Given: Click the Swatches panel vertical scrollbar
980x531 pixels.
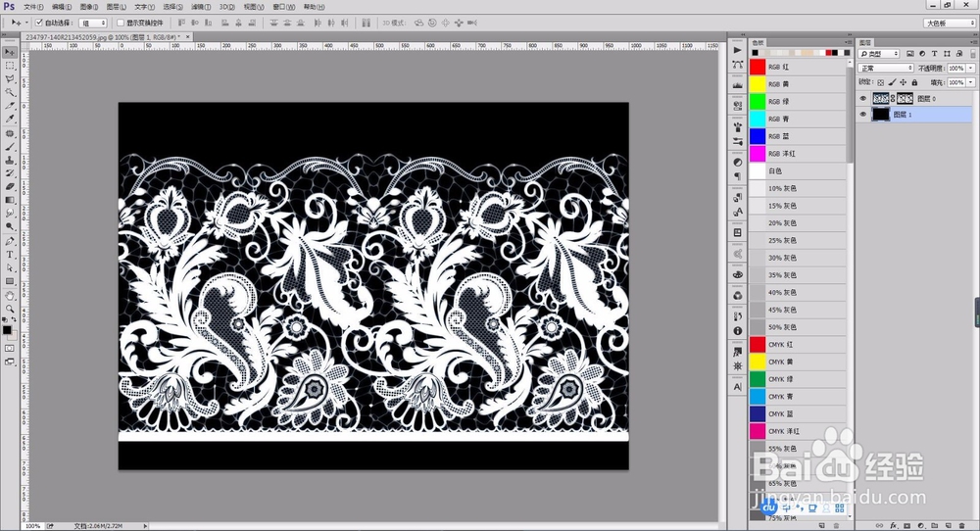Looking at the screenshot, I should coord(850,115).
